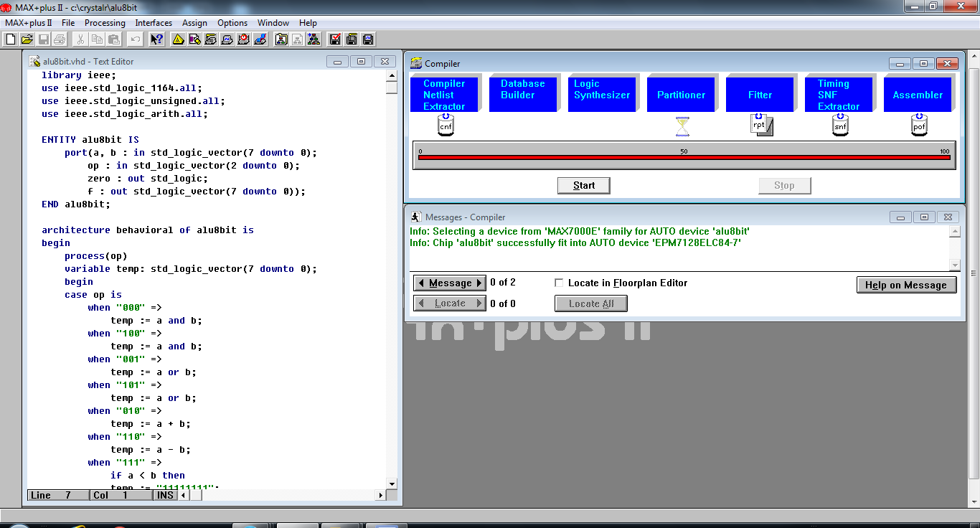Click the Help on Message button
Screen dimensions: 980x528
pyautogui.click(x=906, y=285)
